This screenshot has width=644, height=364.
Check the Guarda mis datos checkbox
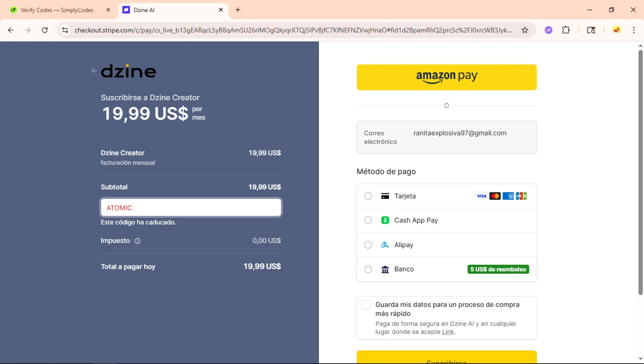click(x=366, y=305)
